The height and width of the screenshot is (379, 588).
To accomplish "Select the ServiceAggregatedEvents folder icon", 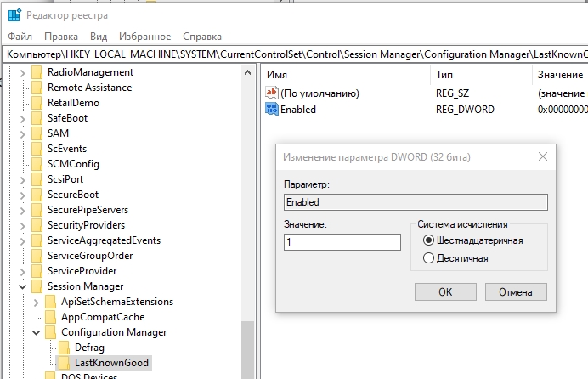I will pos(37,240).
